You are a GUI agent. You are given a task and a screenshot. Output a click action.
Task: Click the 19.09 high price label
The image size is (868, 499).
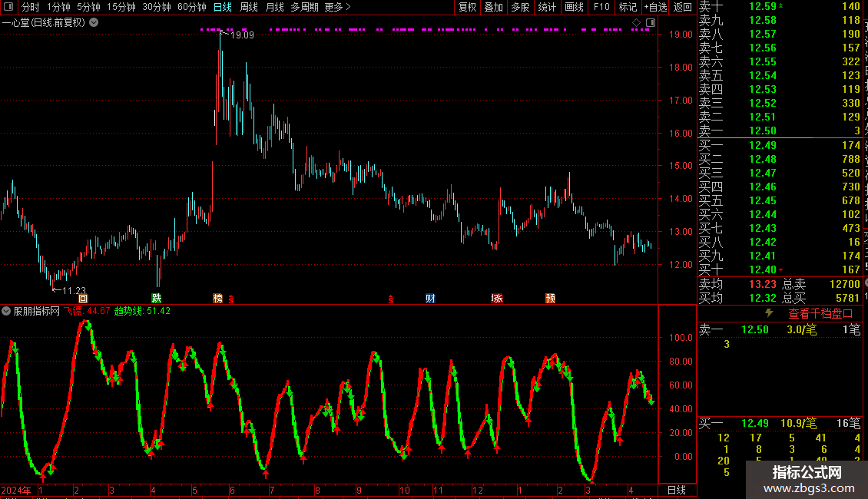pyautogui.click(x=242, y=35)
